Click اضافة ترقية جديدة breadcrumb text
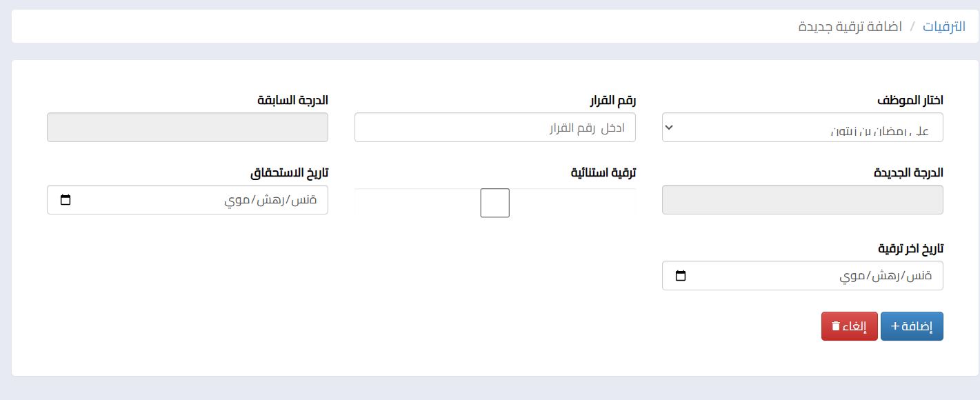 pos(850,27)
